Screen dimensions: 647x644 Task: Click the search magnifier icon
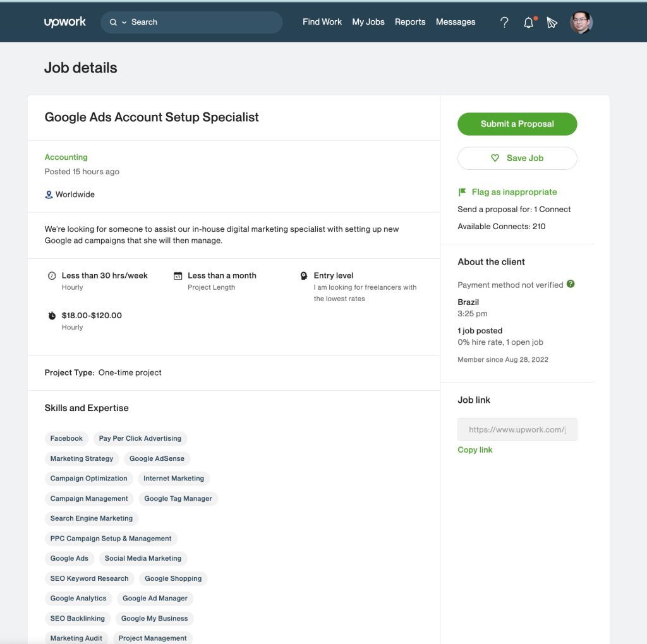coord(113,22)
